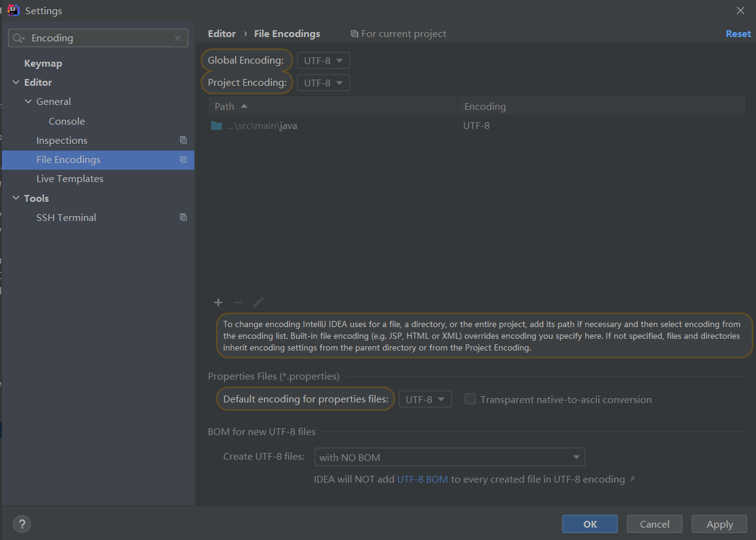This screenshot has height=540, width=756.
Task: Select Live Templates in the settings tree
Action: pos(70,178)
